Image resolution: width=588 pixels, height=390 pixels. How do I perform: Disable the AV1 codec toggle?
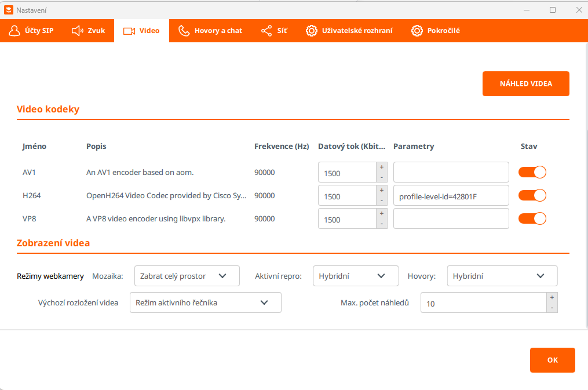tap(532, 172)
